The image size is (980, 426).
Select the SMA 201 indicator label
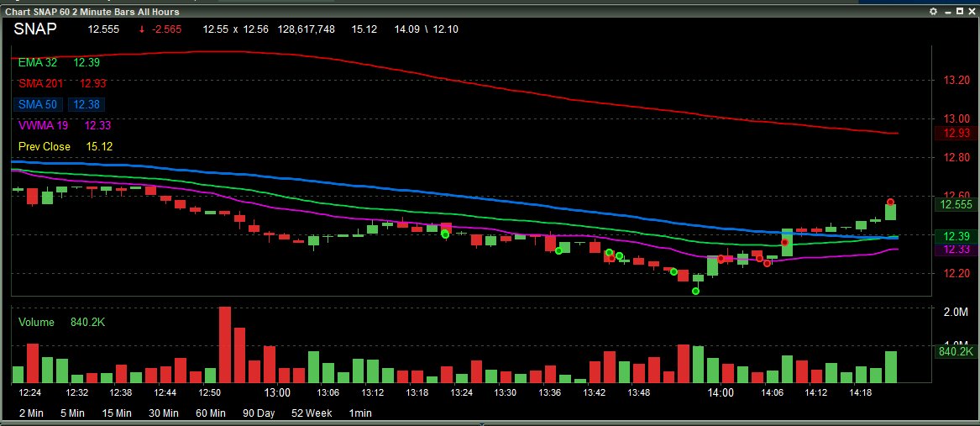point(40,83)
